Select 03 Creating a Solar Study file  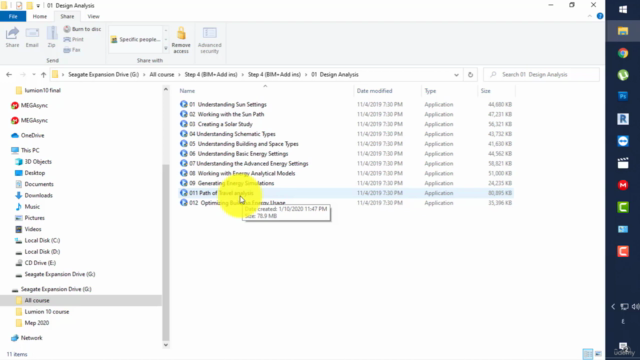click(221, 124)
